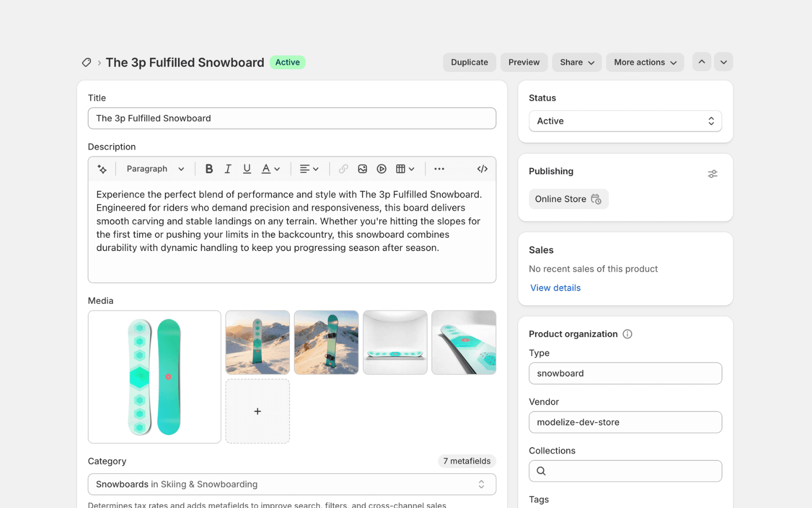Insert a video into the description
This screenshot has height=508, width=812.
point(381,169)
